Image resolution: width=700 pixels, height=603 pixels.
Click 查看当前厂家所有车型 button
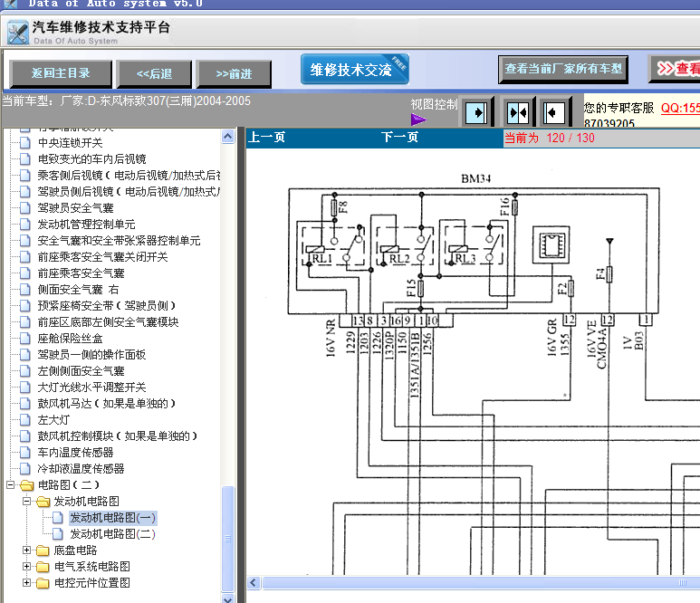tap(563, 69)
